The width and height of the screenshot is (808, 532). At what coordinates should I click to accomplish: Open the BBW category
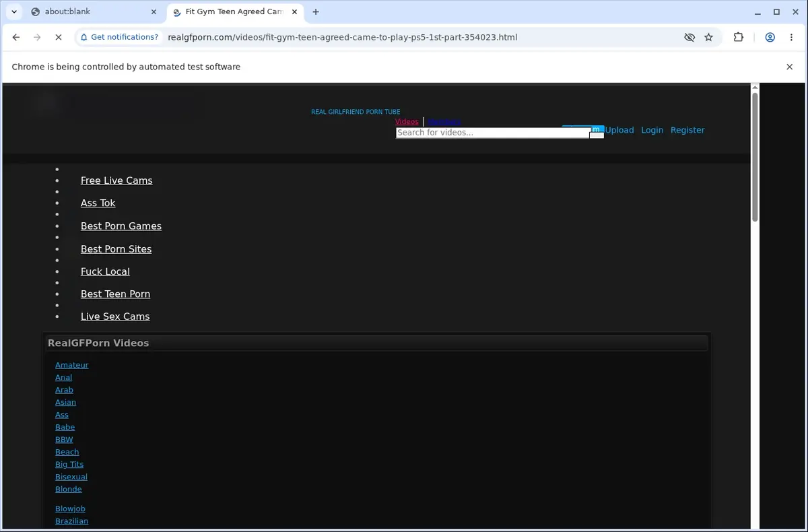[x=64, y=439]
